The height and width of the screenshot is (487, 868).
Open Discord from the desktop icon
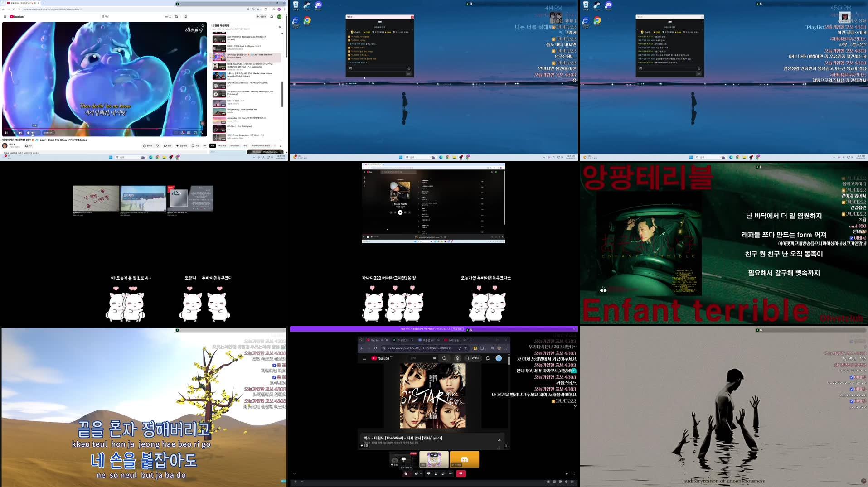[x=318, y=5]
